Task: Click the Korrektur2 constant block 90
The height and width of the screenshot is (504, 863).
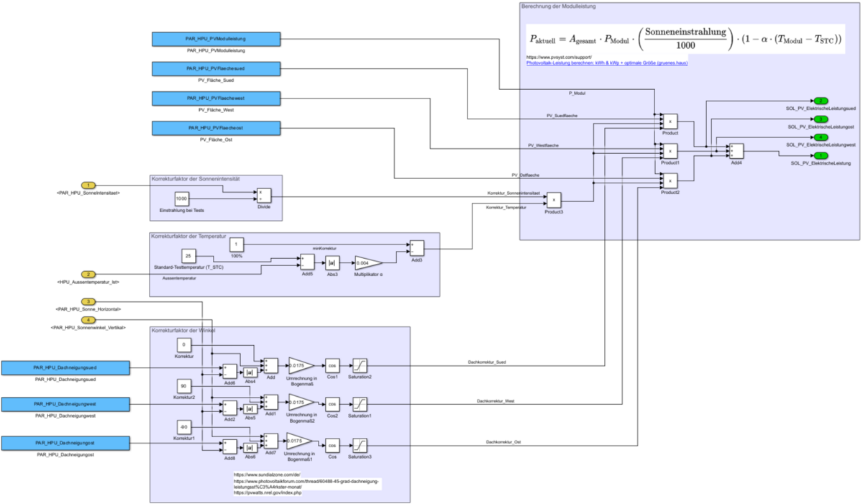Action: click(x=185, y=385)
